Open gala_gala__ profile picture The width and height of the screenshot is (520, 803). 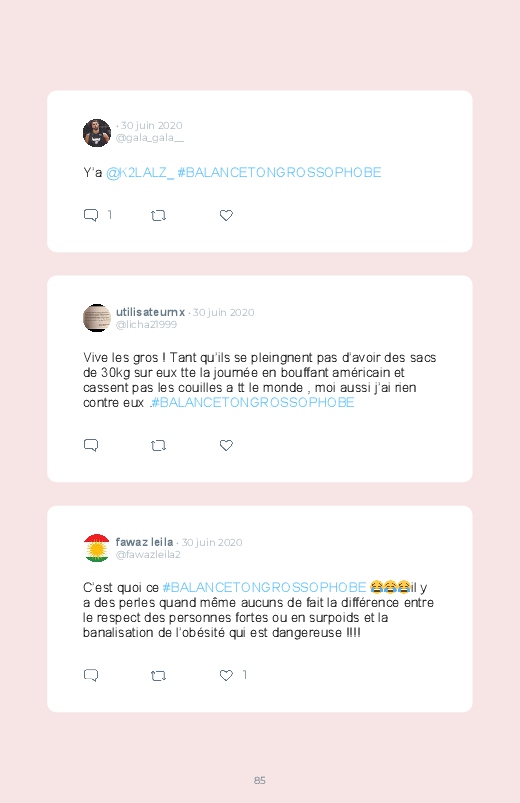click(97, 133)
